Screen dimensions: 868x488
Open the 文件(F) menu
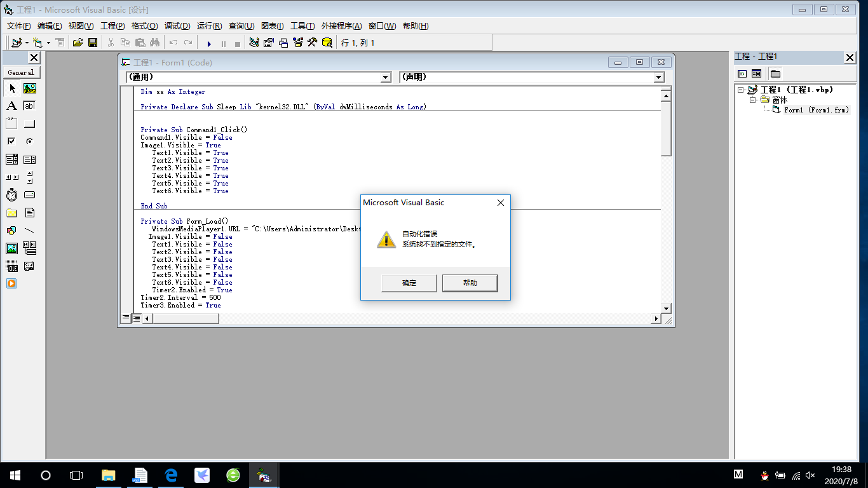pos(19,25)
